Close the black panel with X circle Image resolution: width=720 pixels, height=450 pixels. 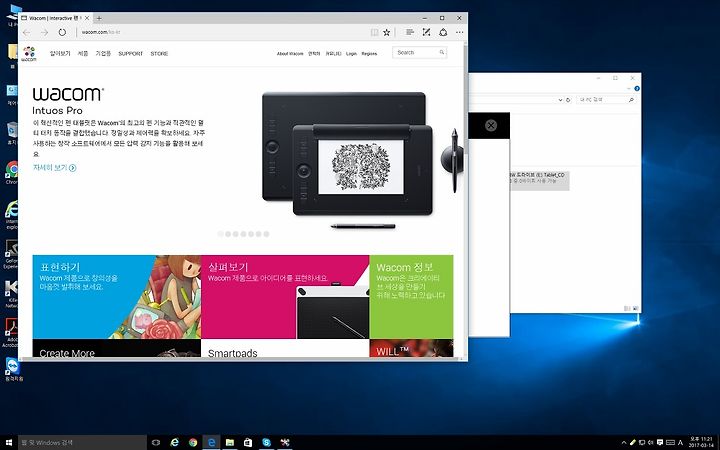tap(491, 125)
